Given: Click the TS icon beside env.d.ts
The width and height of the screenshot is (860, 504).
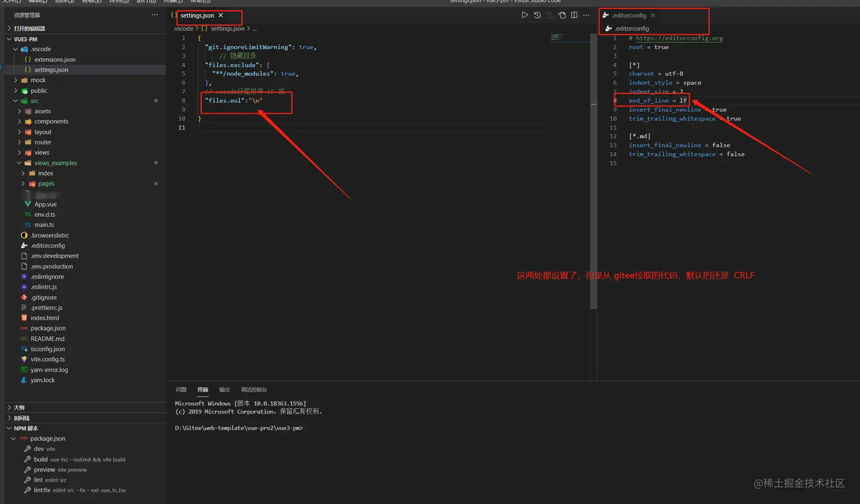Looking at the screenshot, I should click(x=28, y=214).
